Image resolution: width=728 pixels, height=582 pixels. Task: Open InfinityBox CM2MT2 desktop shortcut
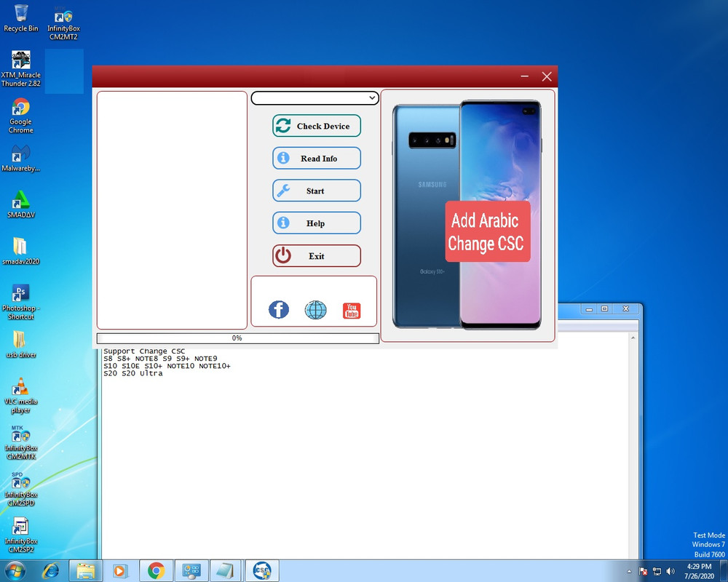63,23
